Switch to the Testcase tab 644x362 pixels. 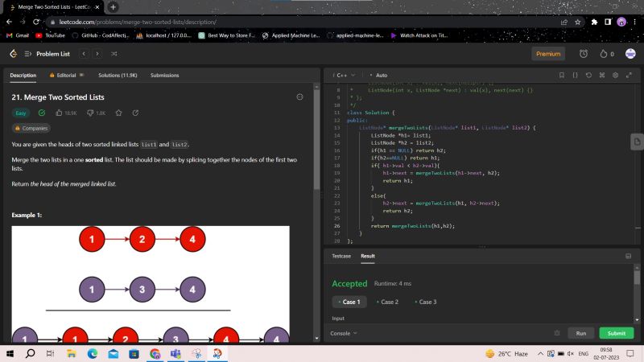(341, 256)
